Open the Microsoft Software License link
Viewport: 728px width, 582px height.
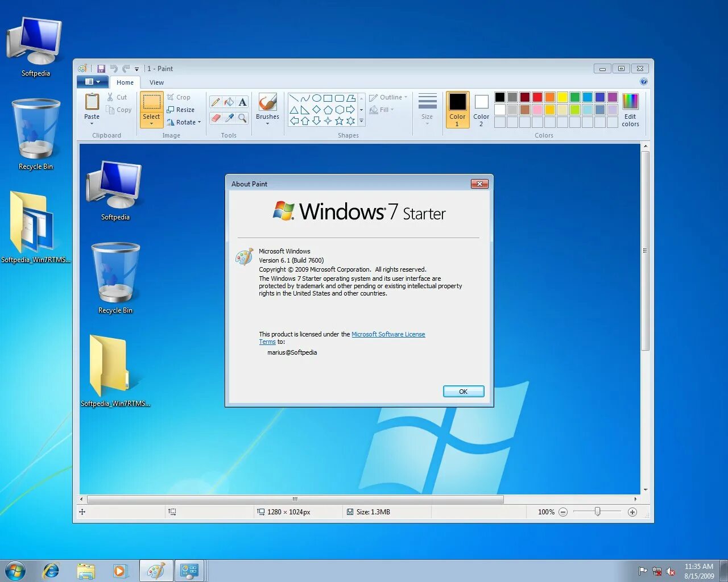click(388, 334)
